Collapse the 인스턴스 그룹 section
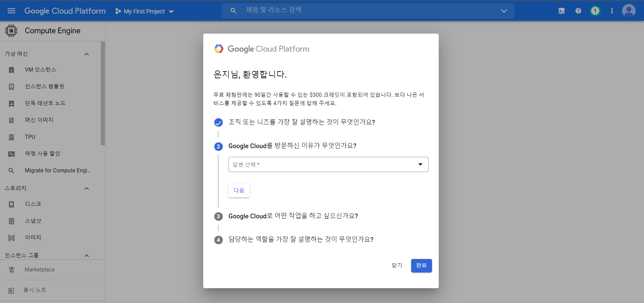 click(x=86, y=256)
